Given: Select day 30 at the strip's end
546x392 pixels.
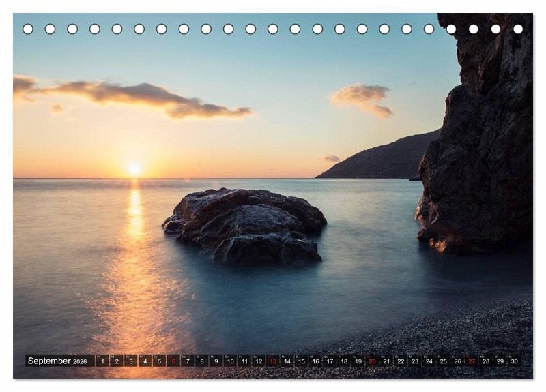Looking at the screenshot, I should [514, 361].
